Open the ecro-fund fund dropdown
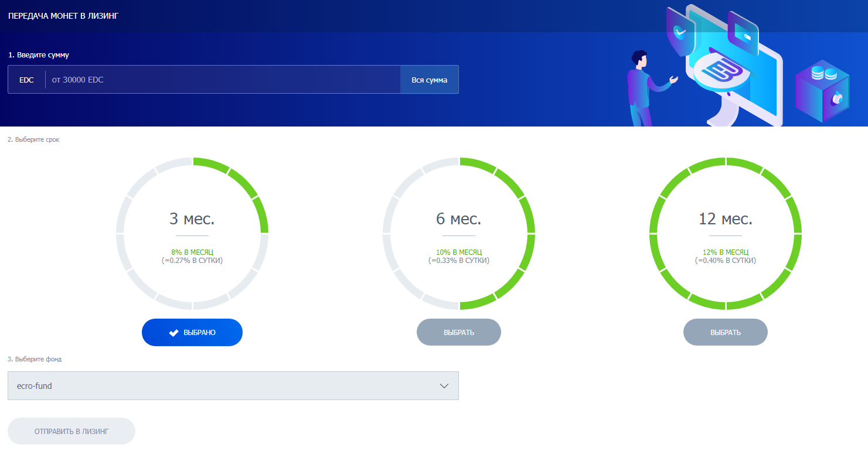Image resolution: width=868 pixels, height=451 pixels. [x=233, y=386]
